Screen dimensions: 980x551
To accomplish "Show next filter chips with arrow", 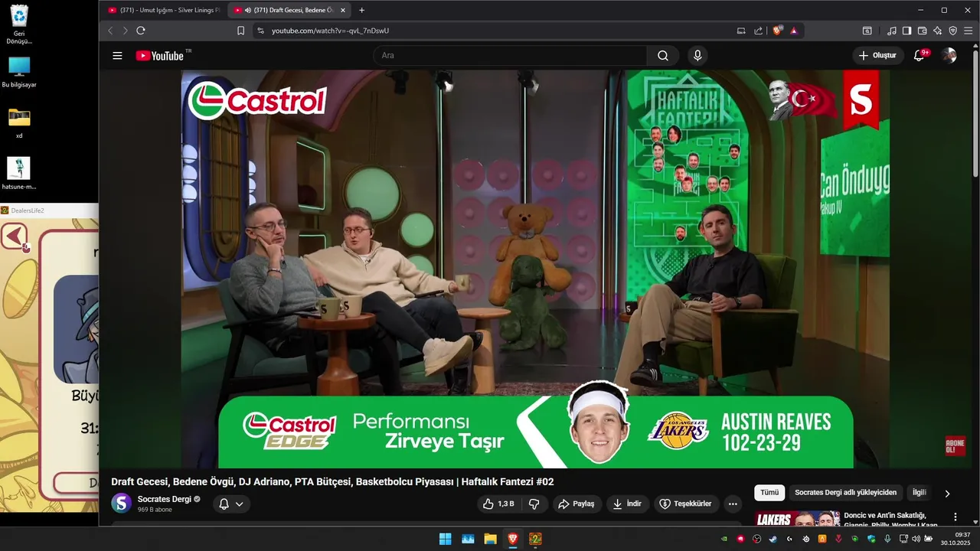I will pos(947,494).
